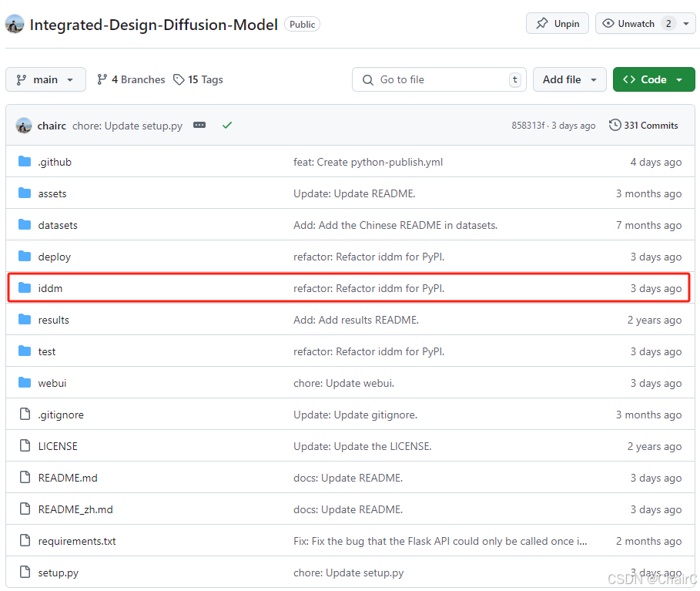Open the results folder
Screen dimensions: 700x591
[54, 320]
